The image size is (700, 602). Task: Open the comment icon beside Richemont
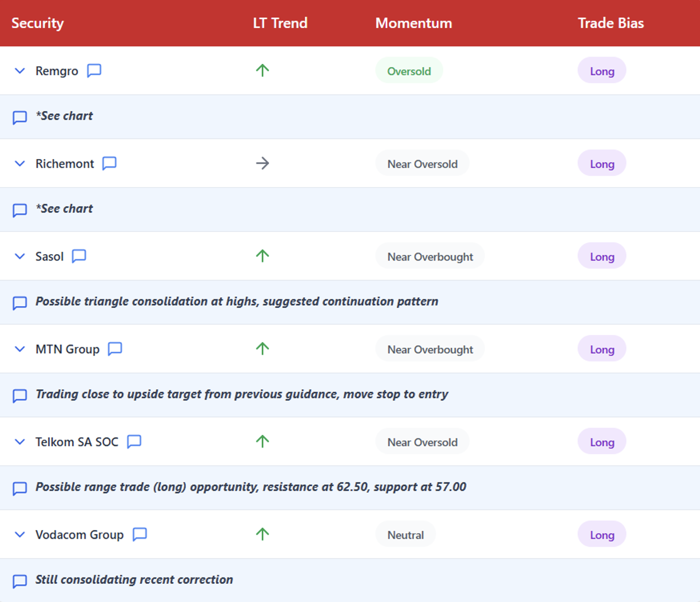(109, 164)
